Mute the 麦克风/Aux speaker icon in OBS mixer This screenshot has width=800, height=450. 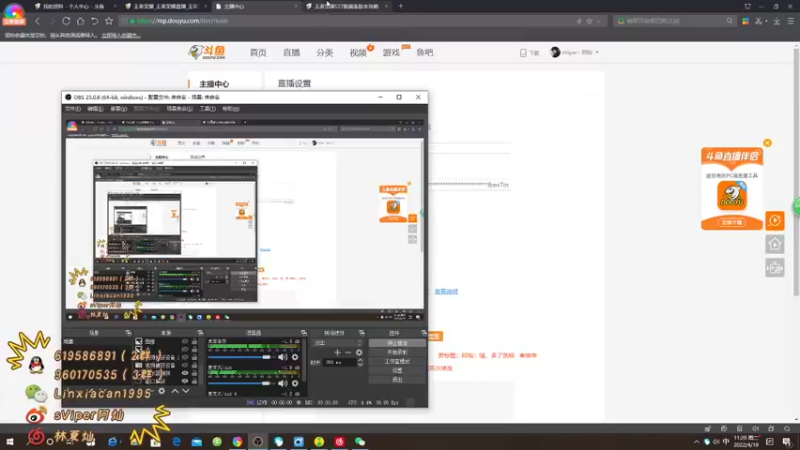tap(283, 383)
